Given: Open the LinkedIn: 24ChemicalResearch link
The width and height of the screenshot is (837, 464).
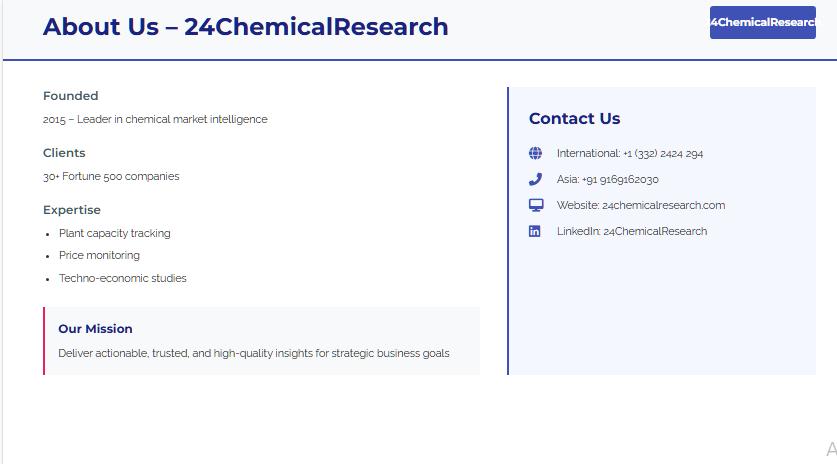Looking at the screenshot, I should coord(655,231).
